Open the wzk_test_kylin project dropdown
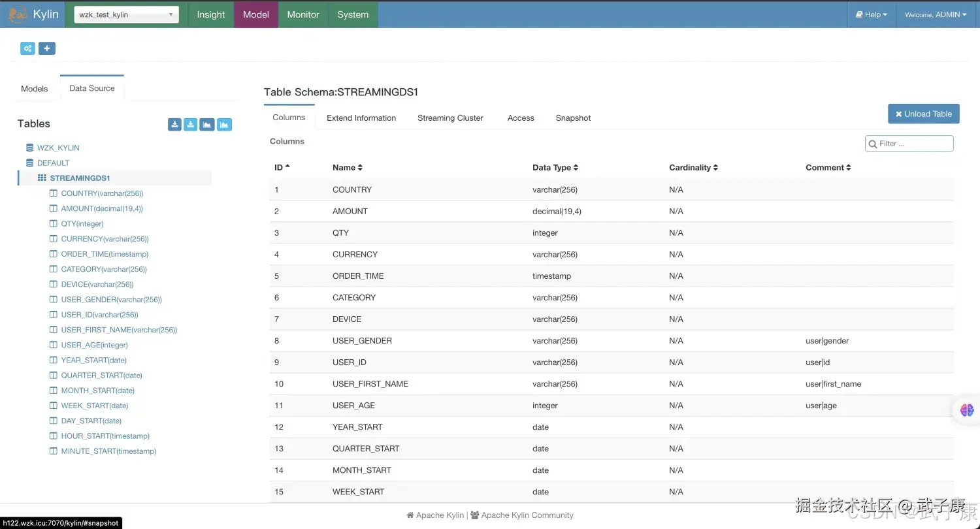The width and height of the screenshot is (980, 529). tap(126, 14)
